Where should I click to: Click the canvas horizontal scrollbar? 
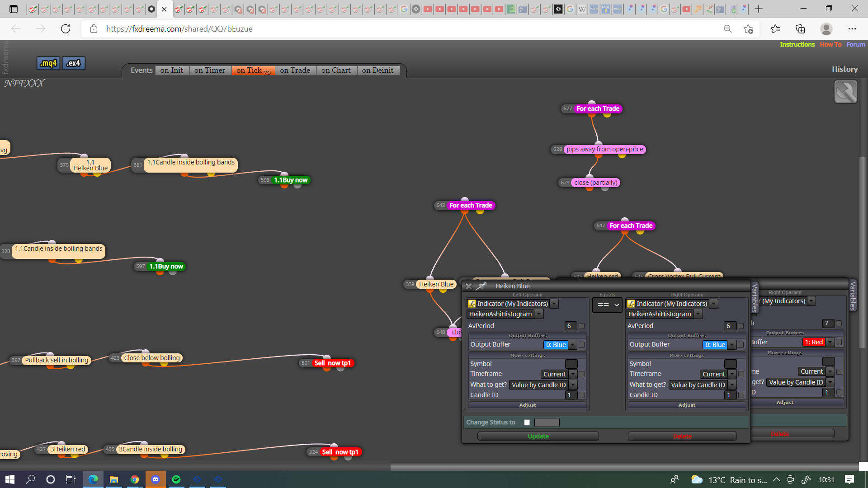click(x=624, y=467)
